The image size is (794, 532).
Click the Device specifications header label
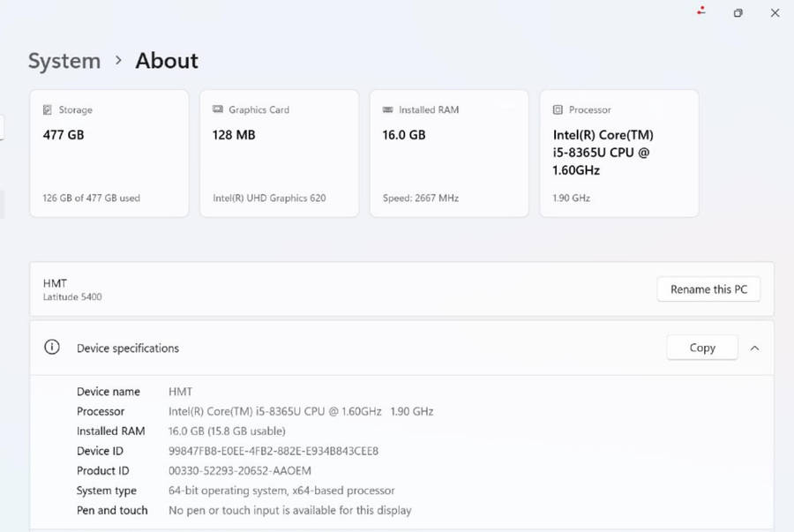[x=128, y=348]
